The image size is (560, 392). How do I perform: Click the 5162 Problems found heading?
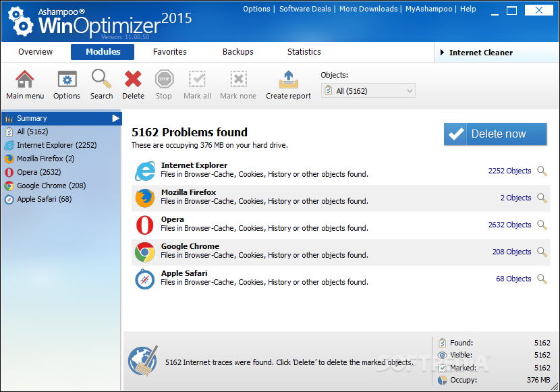click(190, 132)
